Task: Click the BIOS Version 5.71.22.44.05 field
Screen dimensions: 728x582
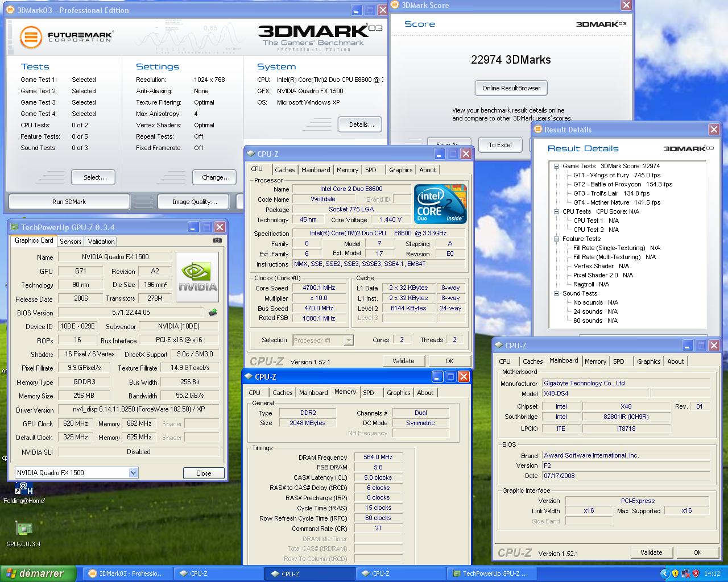Action: pyautogui.click(x=131, y=313)
